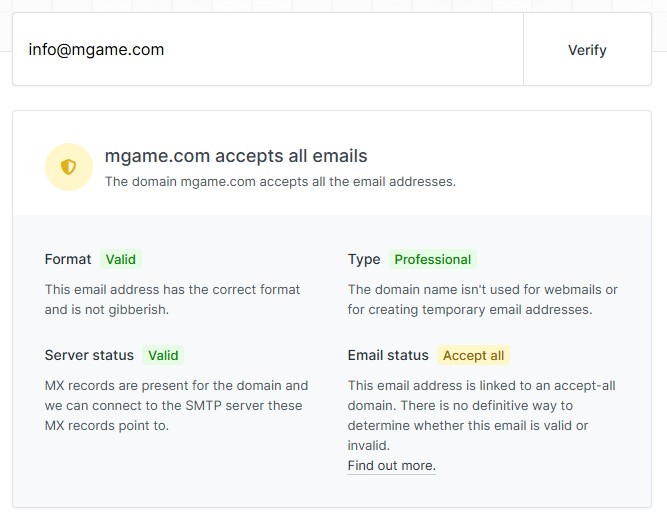Click the Type label
This screenshot has width=667, height=517.
[364, 259]
